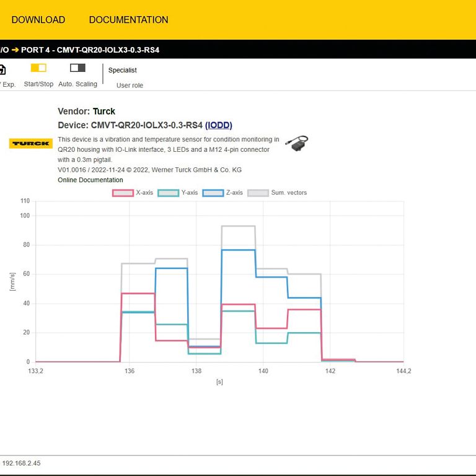Click the User role label
The image size is (476, 476).
[130, 86]
